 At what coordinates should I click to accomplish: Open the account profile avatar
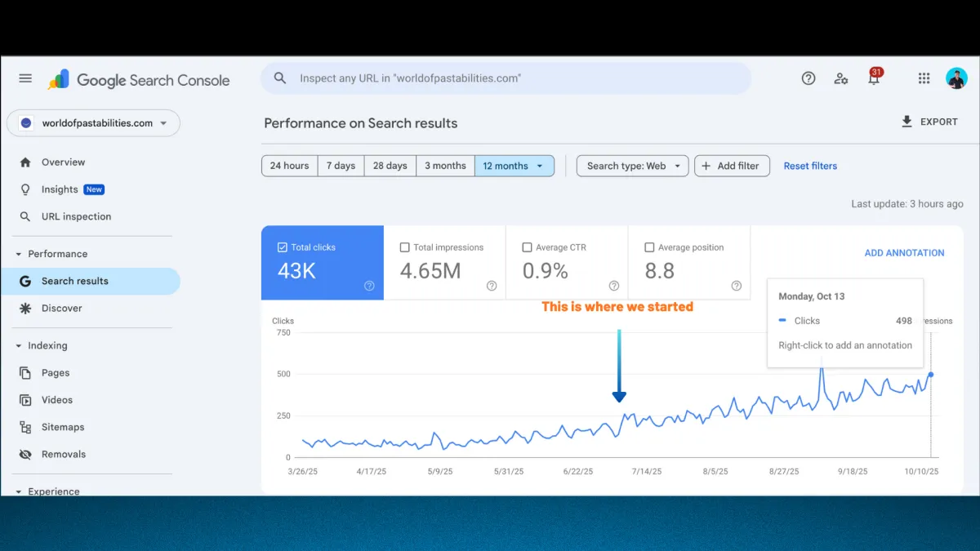pos(956,78)
